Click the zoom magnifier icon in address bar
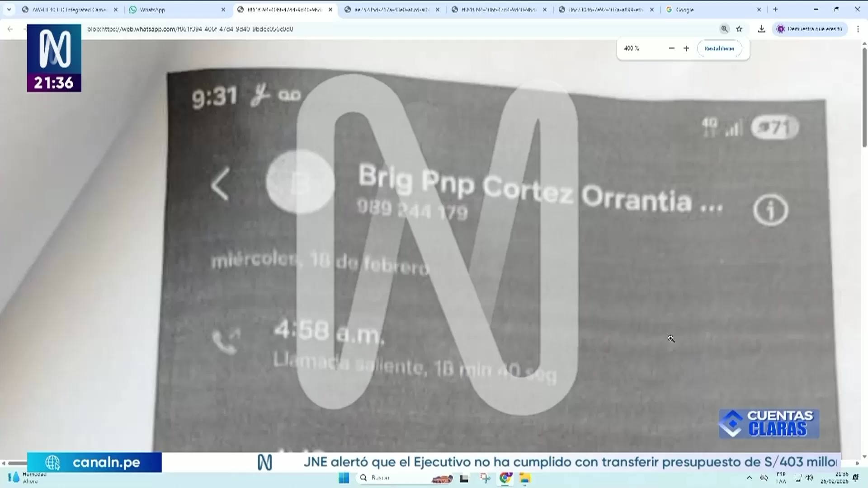The width and height of the screenshot is (868, 488). click(x=724, y=29)
